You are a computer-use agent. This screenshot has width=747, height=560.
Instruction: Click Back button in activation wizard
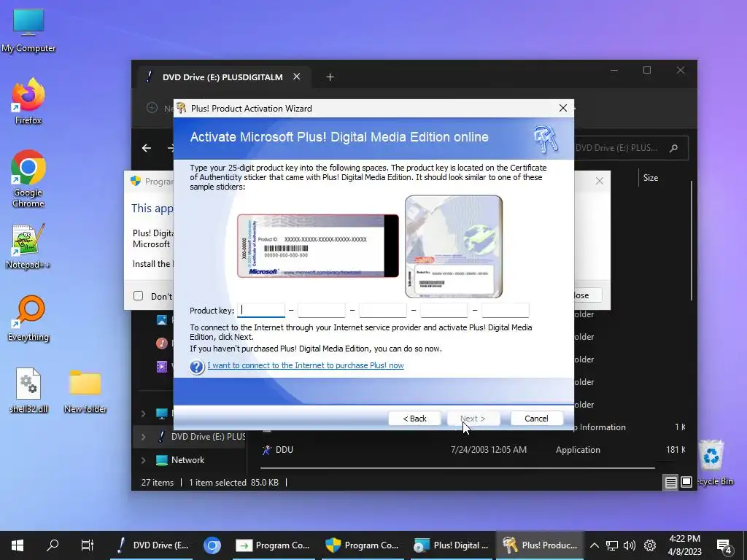(414, 419)
